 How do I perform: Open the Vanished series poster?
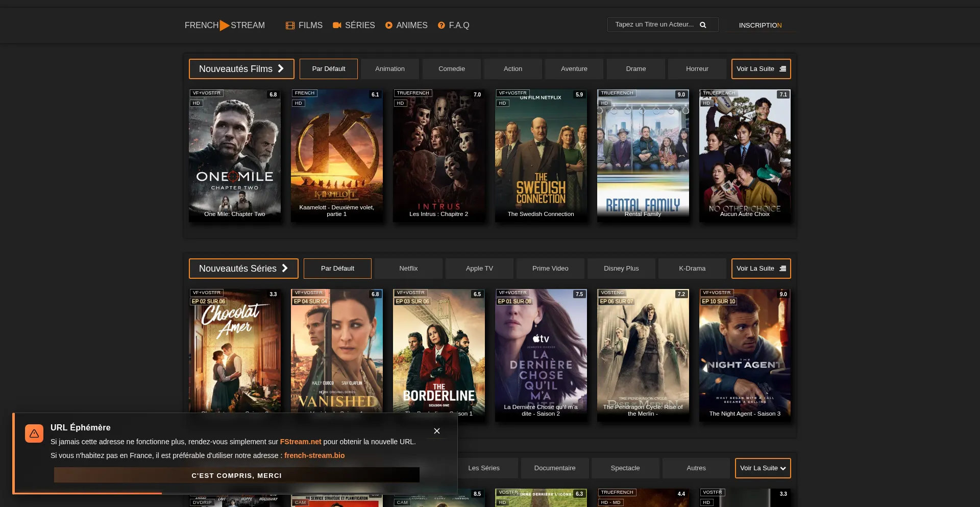337,350
